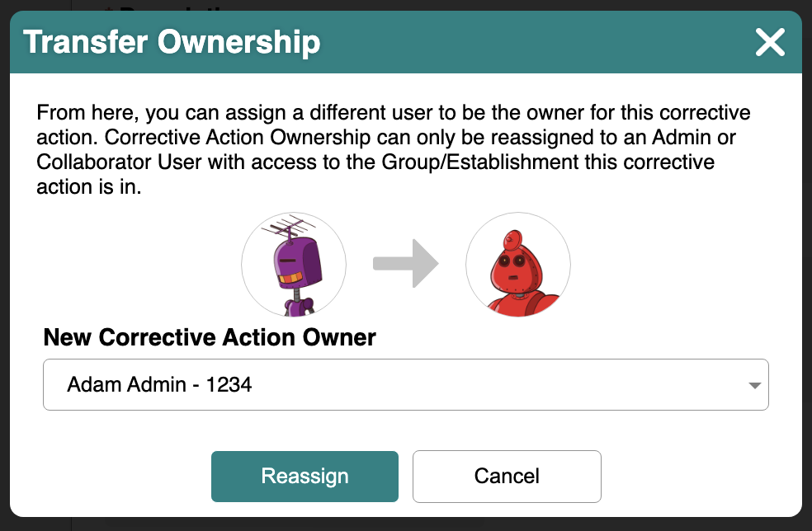Click the teal header bar beside the title
This screenshot has height=531, width=812.
tap(533, 42)
